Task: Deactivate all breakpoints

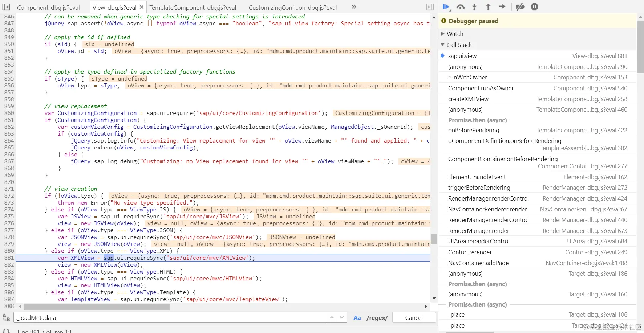Action: point(520,7)
